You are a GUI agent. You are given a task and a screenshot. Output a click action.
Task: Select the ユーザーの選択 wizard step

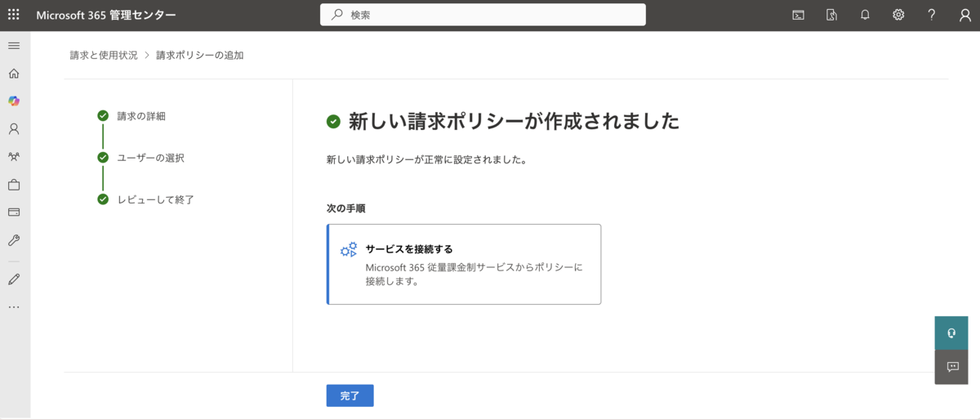coord(151,158)
